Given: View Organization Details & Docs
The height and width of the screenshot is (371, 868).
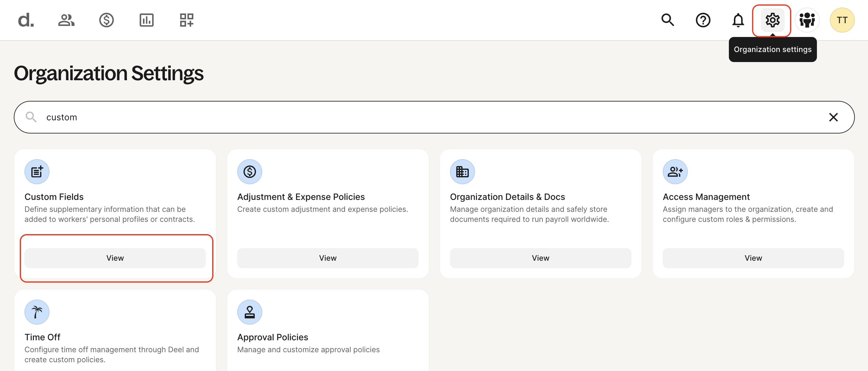Looking at the screenshot, I should [540, 258].
